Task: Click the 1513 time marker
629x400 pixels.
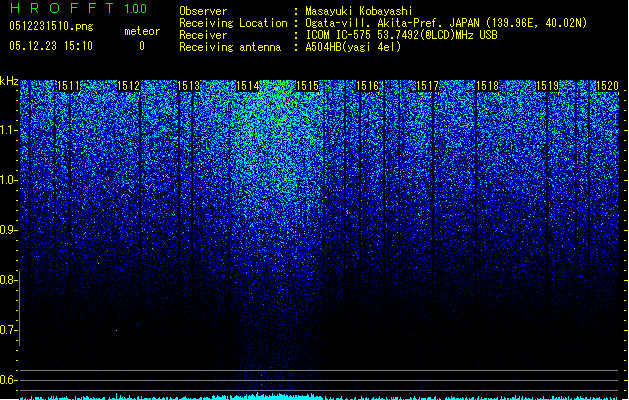Action: [x=188, y=86]
